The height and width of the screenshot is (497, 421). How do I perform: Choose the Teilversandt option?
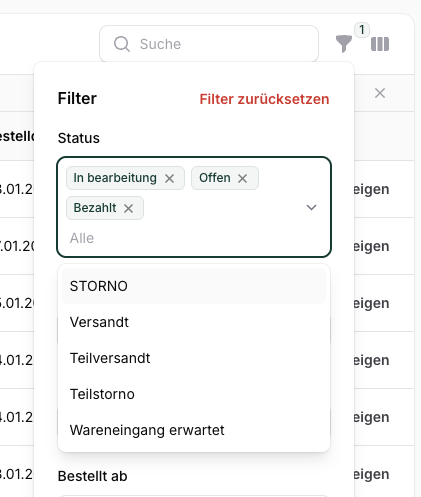click(x=194, y=358)
